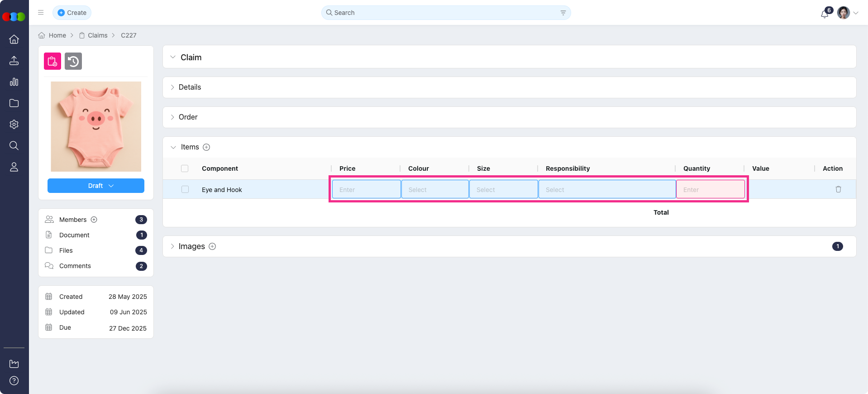This screenshot has width=868, height=394.
Task: Open settings gear in sidebar
Action: [x=14, y=125]
